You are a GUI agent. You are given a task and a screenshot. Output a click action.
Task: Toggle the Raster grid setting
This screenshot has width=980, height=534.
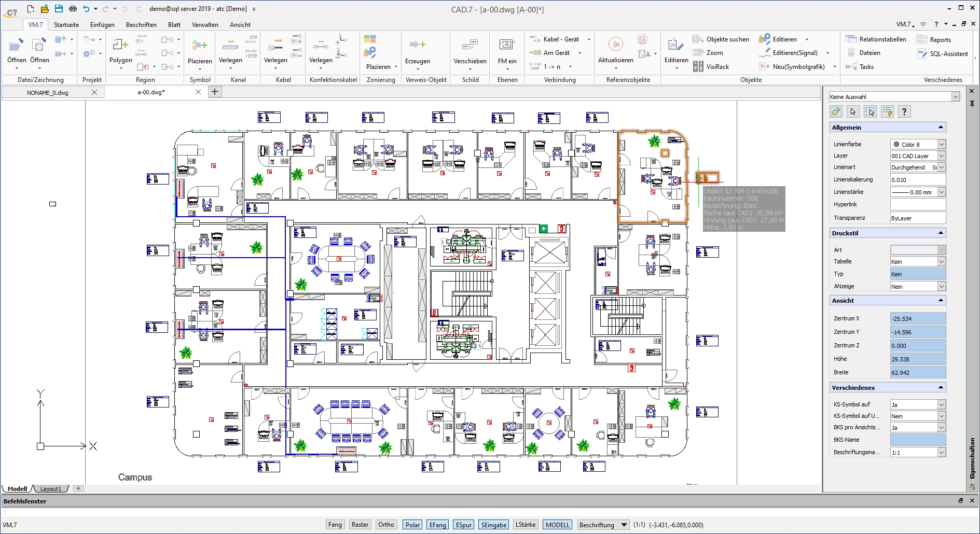tap(360, 525)
